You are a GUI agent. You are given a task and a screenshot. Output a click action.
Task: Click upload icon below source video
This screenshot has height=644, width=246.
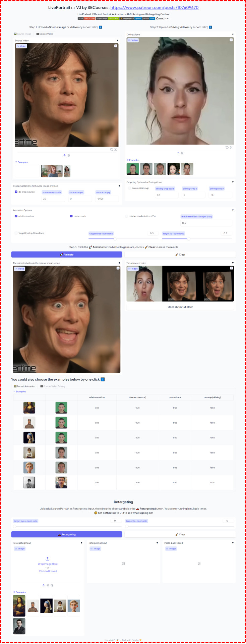coord(65,155)
